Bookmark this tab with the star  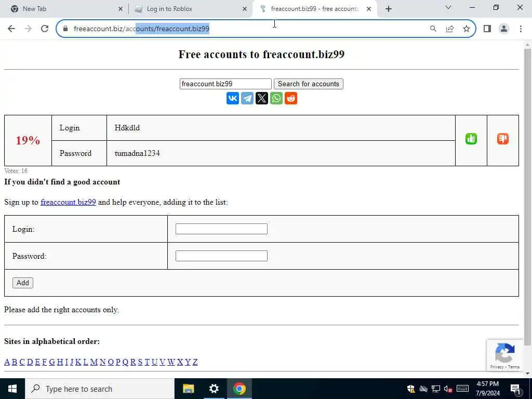click(x=467, y=29)
